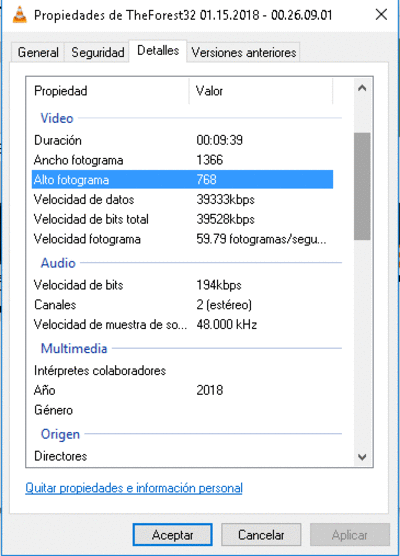Select the Duración property row
Image resolution: width=400 pixels, height=556 pixels.
pos(182,140)
